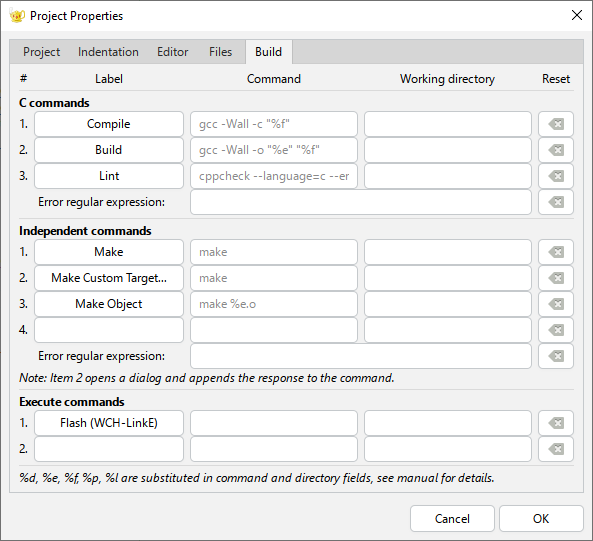
Task: Close the Project Properties window
Action: click(577, 16)
